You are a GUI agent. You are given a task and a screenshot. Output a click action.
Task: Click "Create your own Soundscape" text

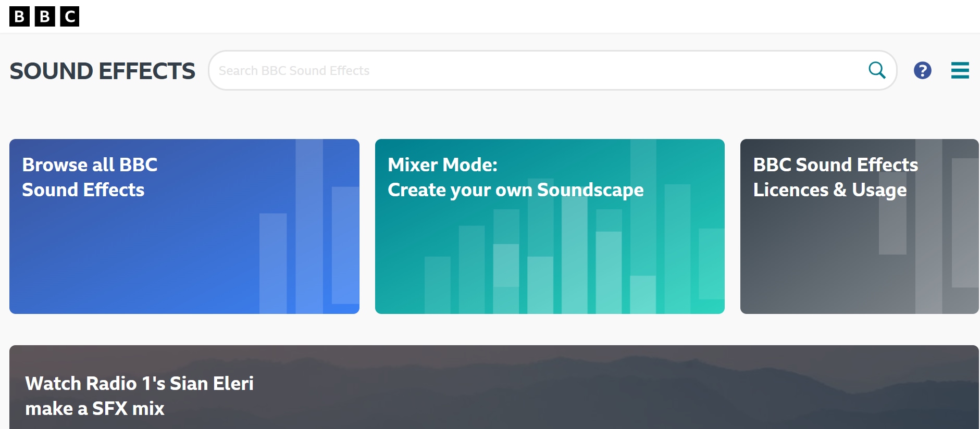click(515, 190)
